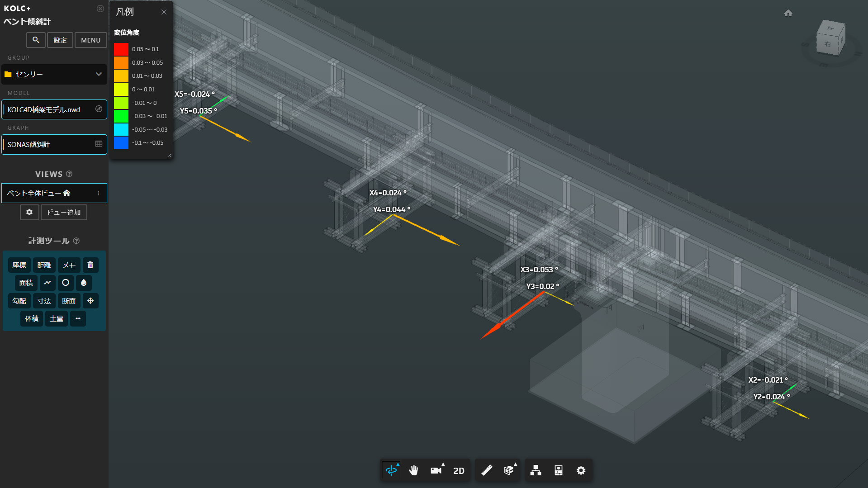Switch to 2D view mode
This screenshot has width=868, height=488.
tap(459, 471)
